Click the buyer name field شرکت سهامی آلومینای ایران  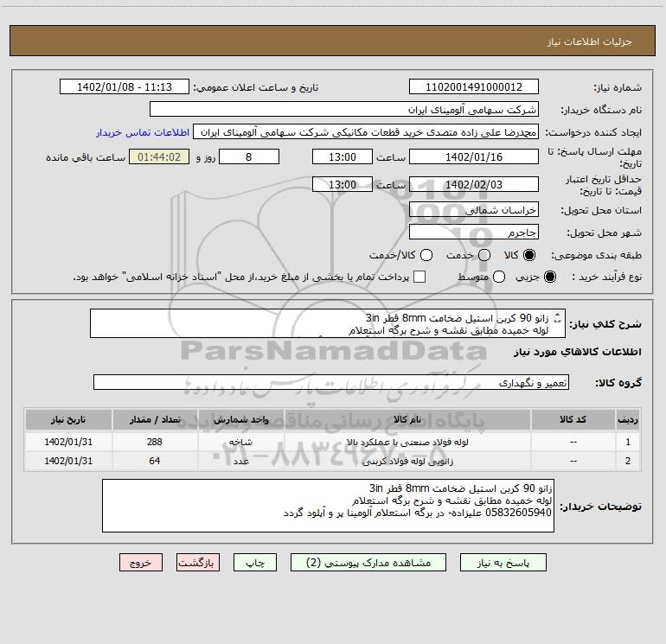point(344,110)
